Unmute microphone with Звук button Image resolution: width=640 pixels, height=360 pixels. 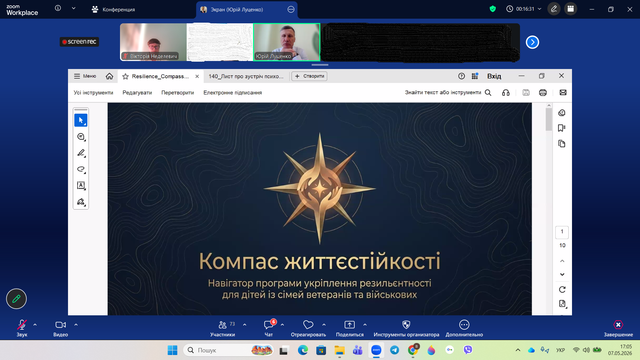coord(22,328)
